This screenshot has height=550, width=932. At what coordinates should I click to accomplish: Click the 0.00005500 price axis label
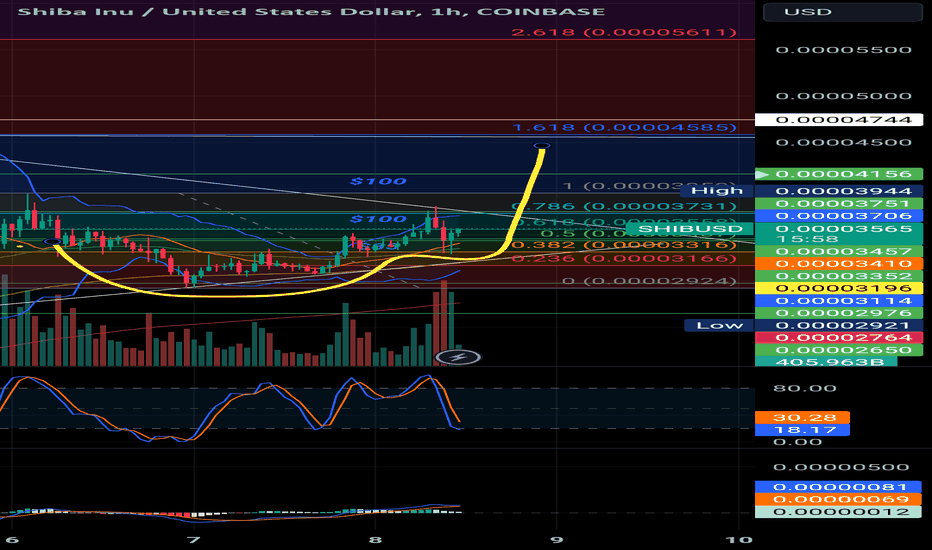[x=843, y=50]
